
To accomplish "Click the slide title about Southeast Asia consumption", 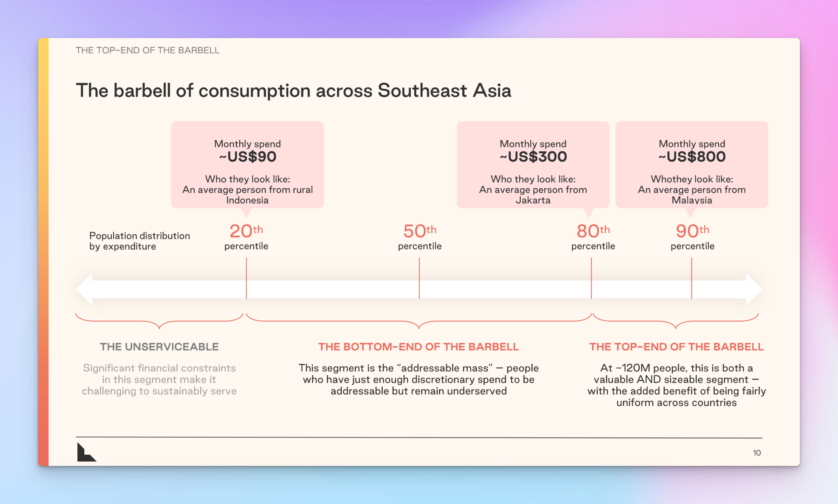I will pos(293,91).
